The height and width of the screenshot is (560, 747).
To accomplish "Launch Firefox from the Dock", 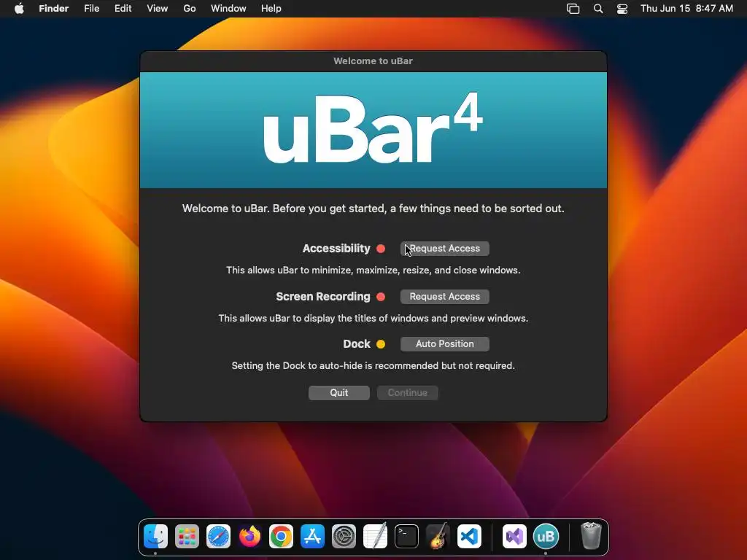I will click(x=249, y=537).
